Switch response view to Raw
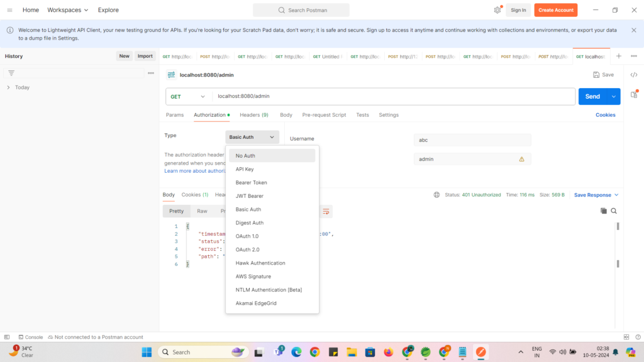This screenshot has width=644, height=362. [x=202, y=211]
